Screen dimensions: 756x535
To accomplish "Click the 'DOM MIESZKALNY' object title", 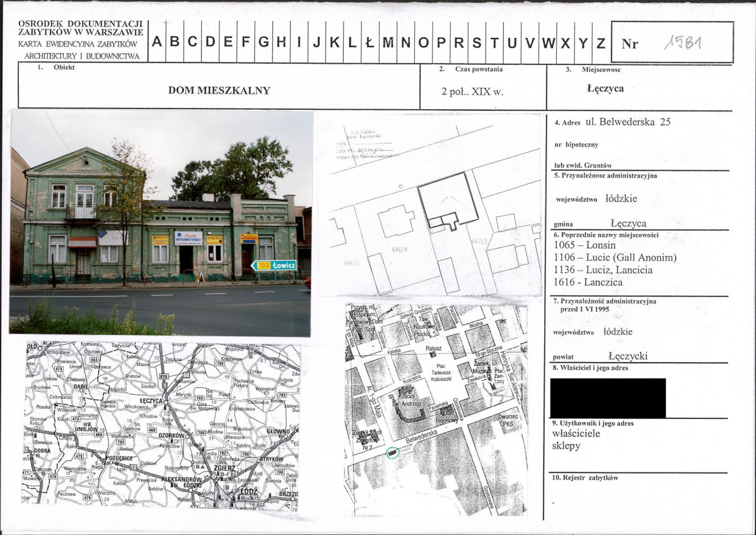I will pyautogui.click(x=219, y=90).
